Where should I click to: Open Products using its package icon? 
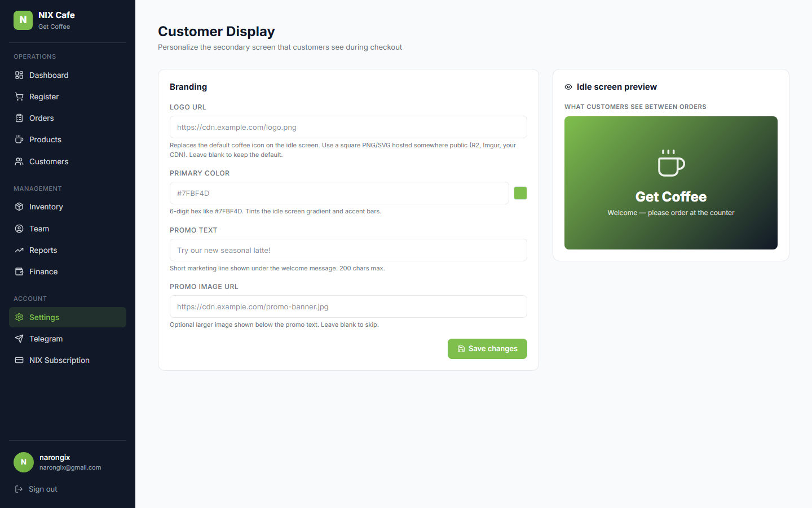pos(19,139)
